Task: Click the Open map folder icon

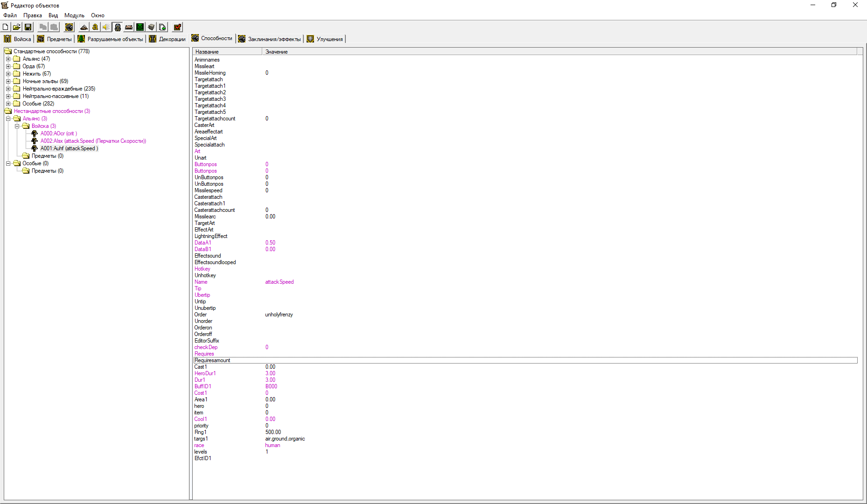Action: tap(17, 27)
